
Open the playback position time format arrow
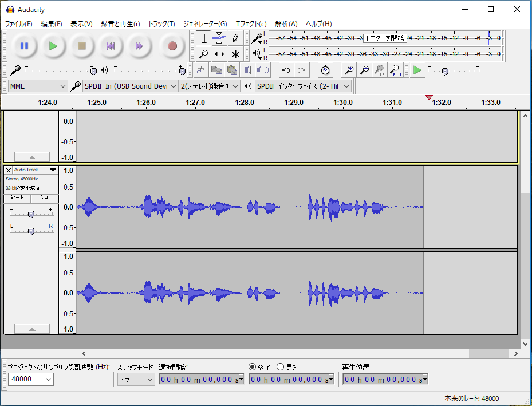point(425,379)
